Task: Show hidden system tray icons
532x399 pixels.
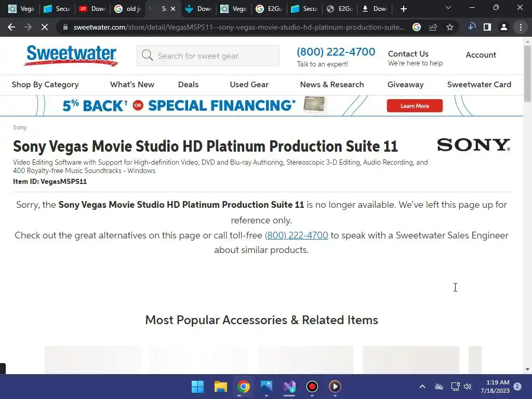Action: click(422, 387)
